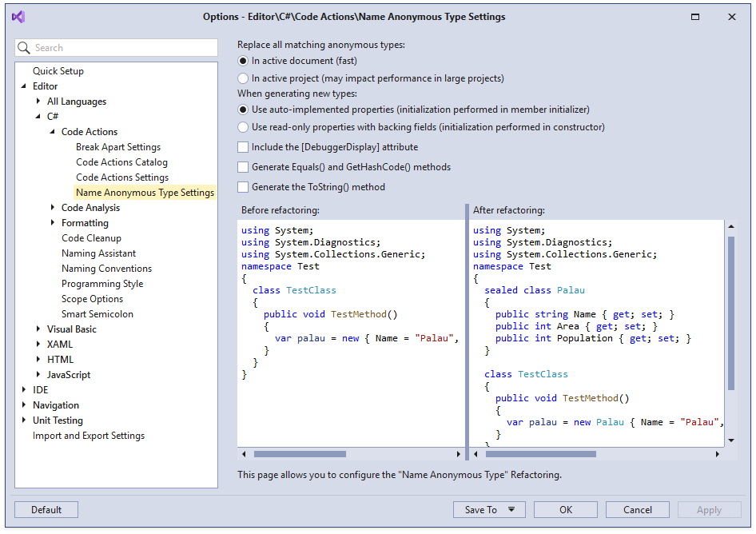Click the Default button
Image resolution: width=756 pixels, height=534 pixels.
click(x=46, y=509)
